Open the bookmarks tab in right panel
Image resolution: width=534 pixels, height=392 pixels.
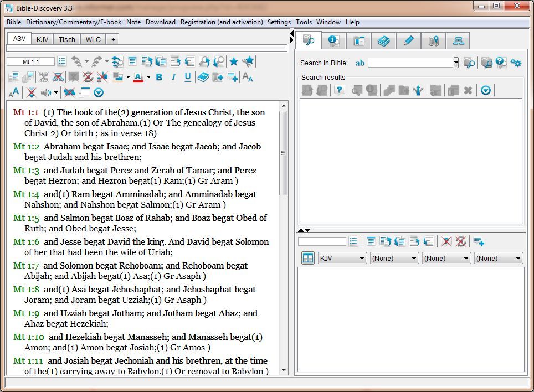[358, 41]
